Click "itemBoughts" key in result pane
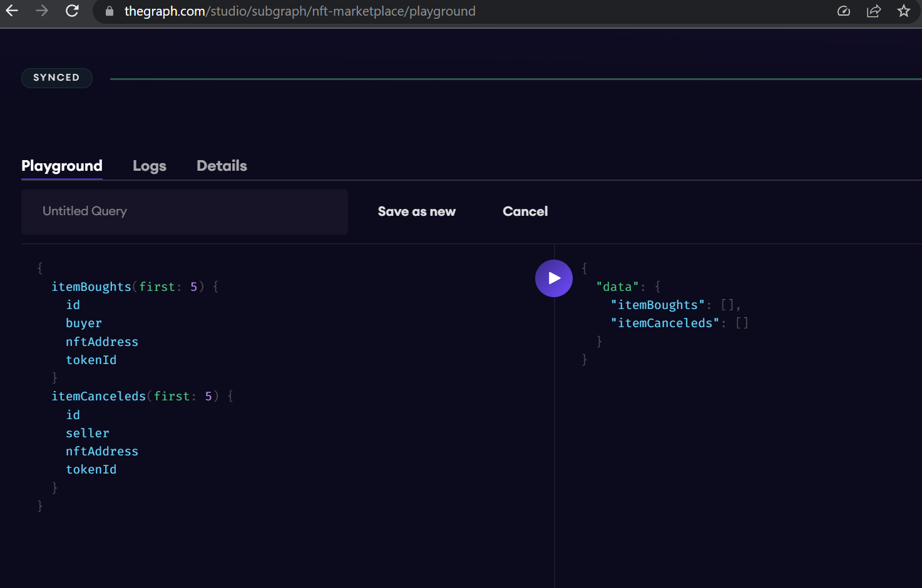922x588 pixels. [658, 305]
